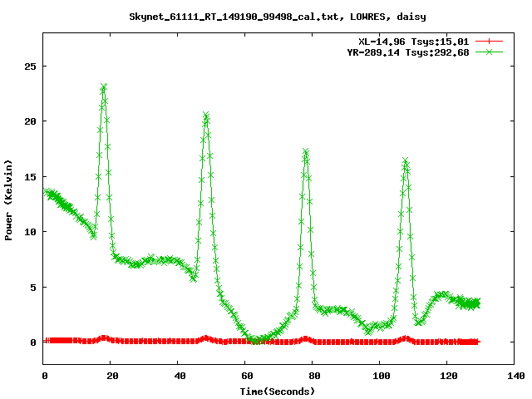This screenshot has height=399, width=532.
Task: Click the fourth green peak near 108 seconds
Action: point(406,161)
